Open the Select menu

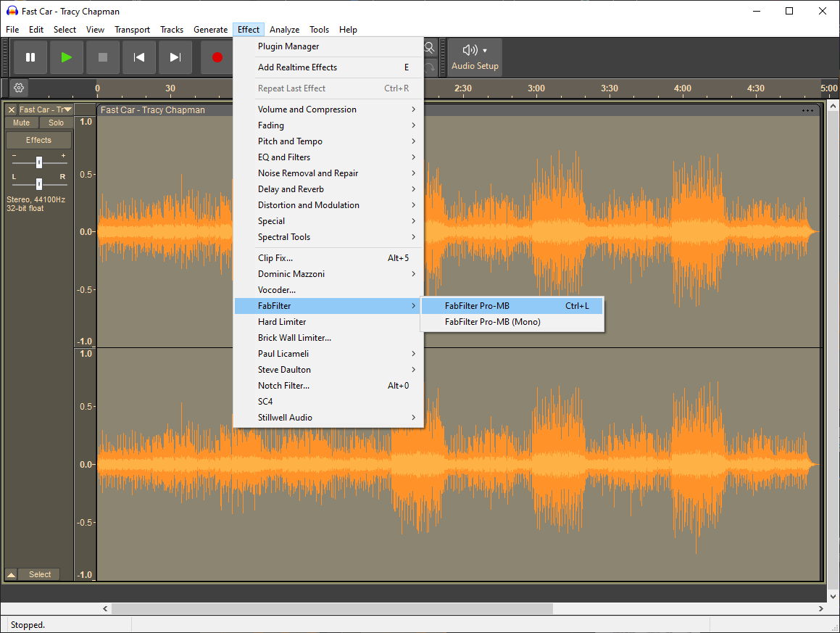click(65, 30)
